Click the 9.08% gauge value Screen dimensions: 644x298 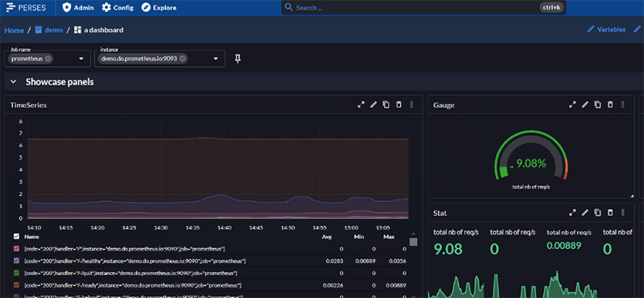point(531,163)
